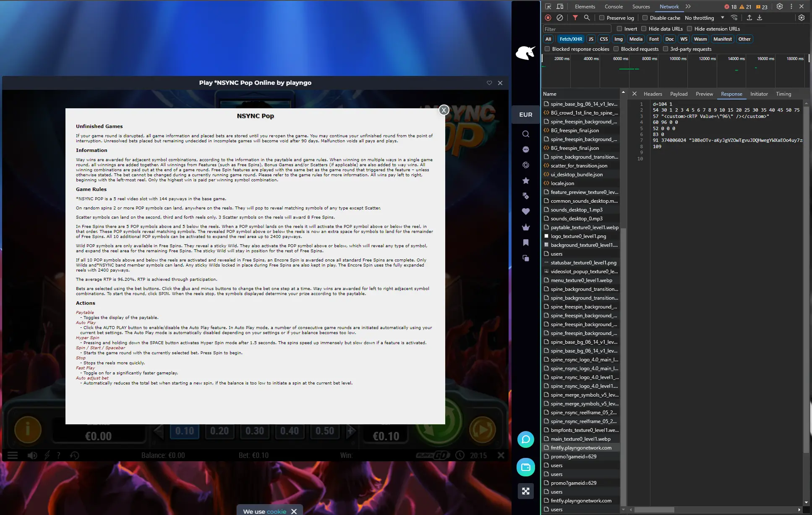The image size is (812, 515).
Task: Select the 0.20 bet button
Action: coord(219,431)
